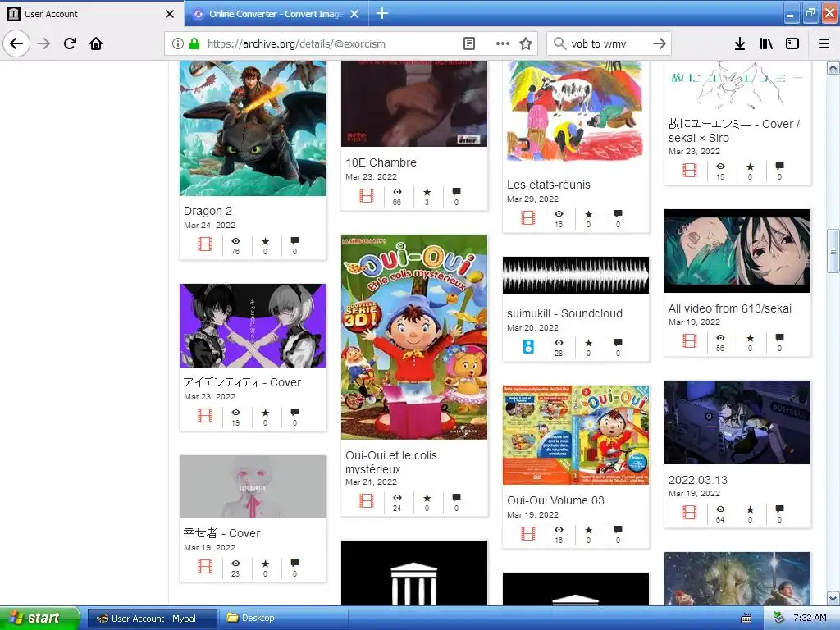Screen dimensions: 840x630
Task: Click the search magnifier icon
Action: [x=559, y=43]
